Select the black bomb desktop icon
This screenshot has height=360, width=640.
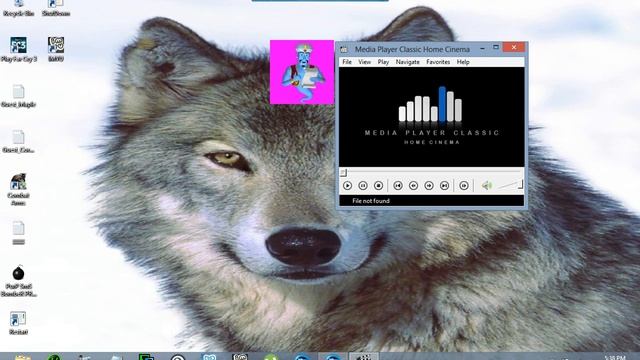[18, 281]
